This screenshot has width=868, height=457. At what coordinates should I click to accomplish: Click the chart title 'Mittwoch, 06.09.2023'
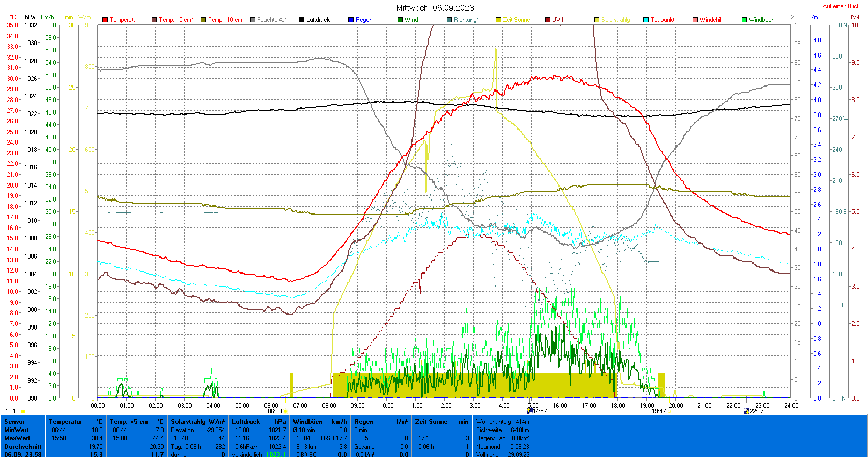(435, 8)
